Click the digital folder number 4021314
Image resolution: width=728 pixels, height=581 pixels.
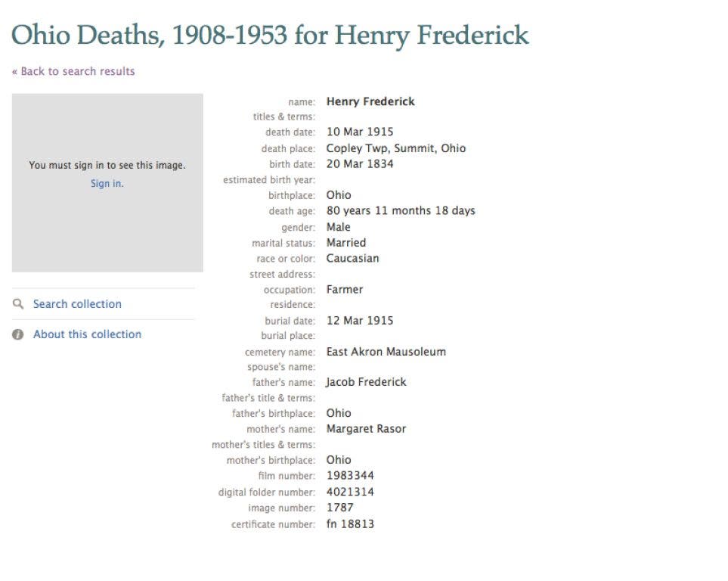coord(350,492)
